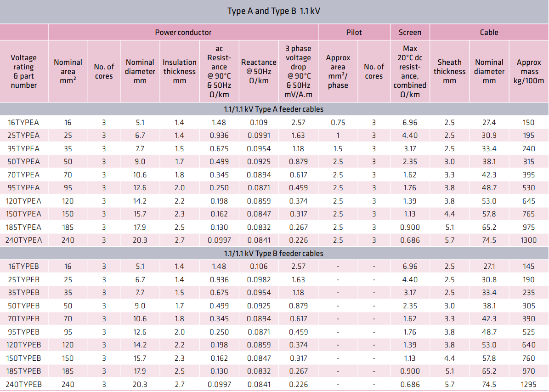This screenshot has height=392, width=549.
Task: Click reactance value 0.106 for 16TYPEB
Action: point(259,267)
